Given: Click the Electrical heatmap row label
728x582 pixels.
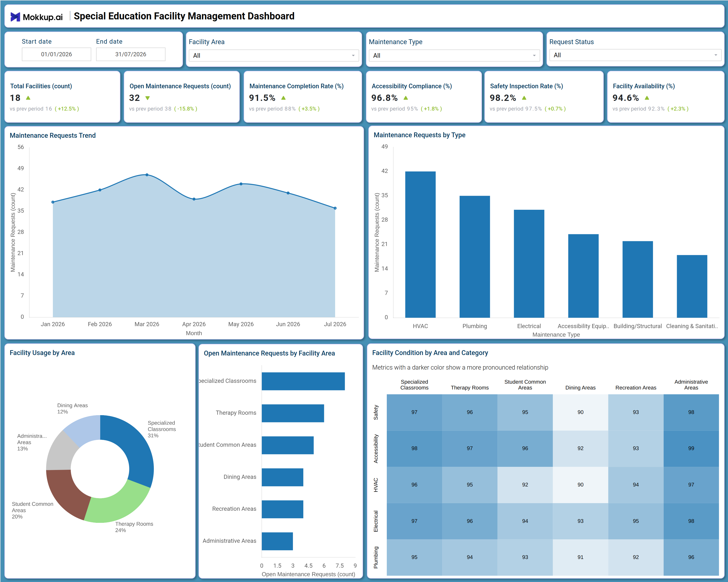Looking at the screenshot, I should tap(375, 521).
